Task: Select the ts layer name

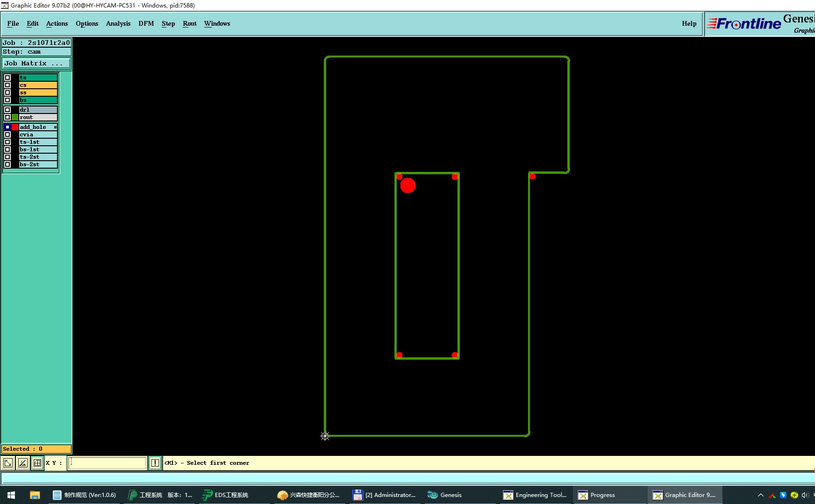Action: (38, 78)
